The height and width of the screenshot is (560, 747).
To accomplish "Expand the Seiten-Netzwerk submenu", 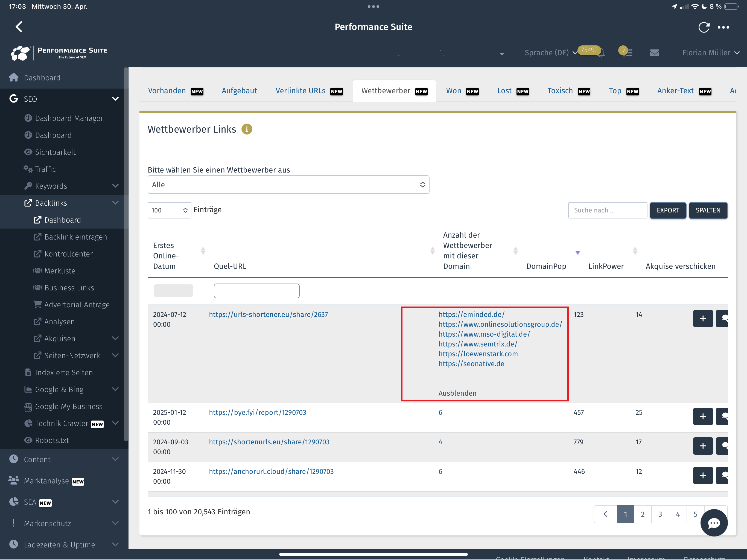I will coord(115,355).
